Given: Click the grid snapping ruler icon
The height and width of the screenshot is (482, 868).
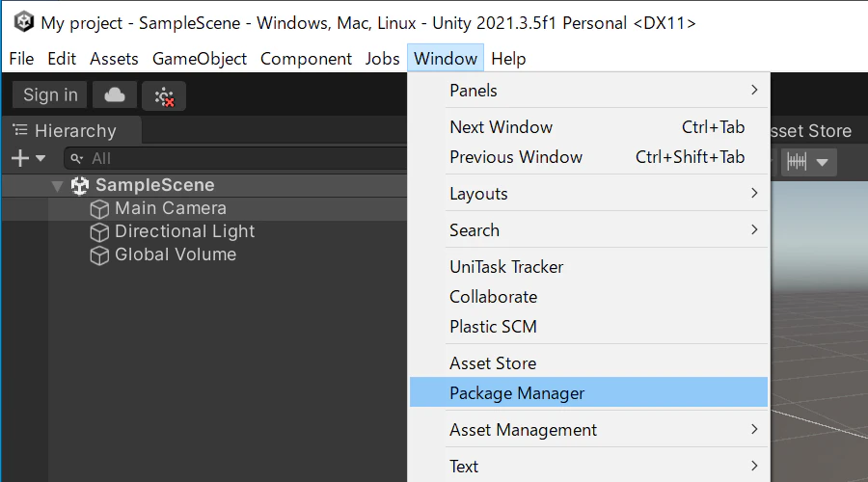Looking at the screenshot, I should pos(797,162).
